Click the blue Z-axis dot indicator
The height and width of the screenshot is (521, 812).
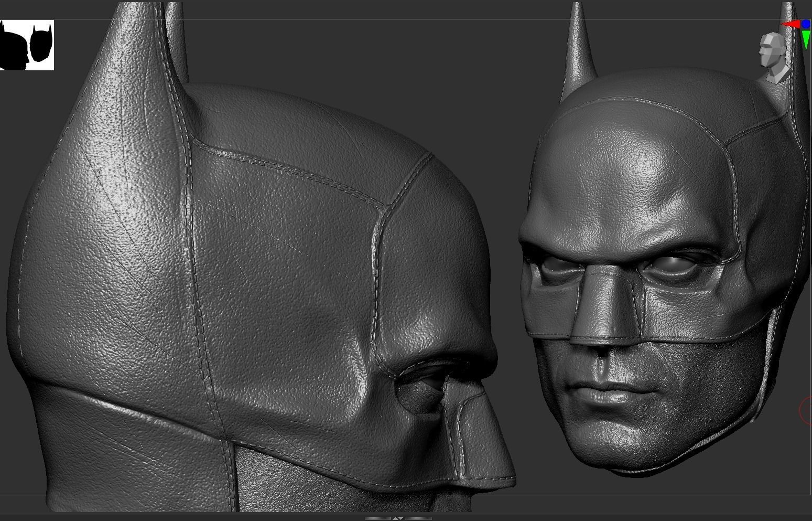[806, 24]
